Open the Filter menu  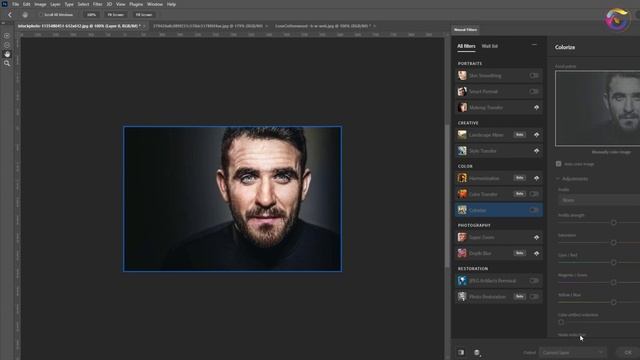[x=97, y=4]
